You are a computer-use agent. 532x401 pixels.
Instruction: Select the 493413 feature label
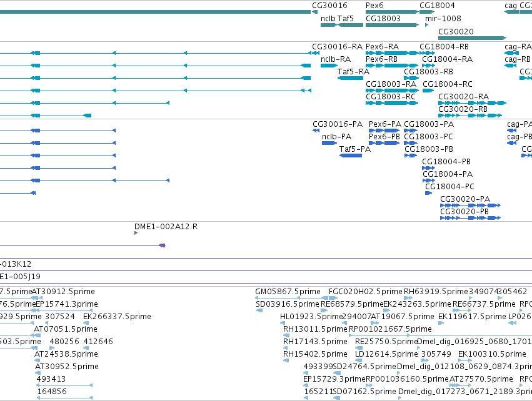point(51,379)
